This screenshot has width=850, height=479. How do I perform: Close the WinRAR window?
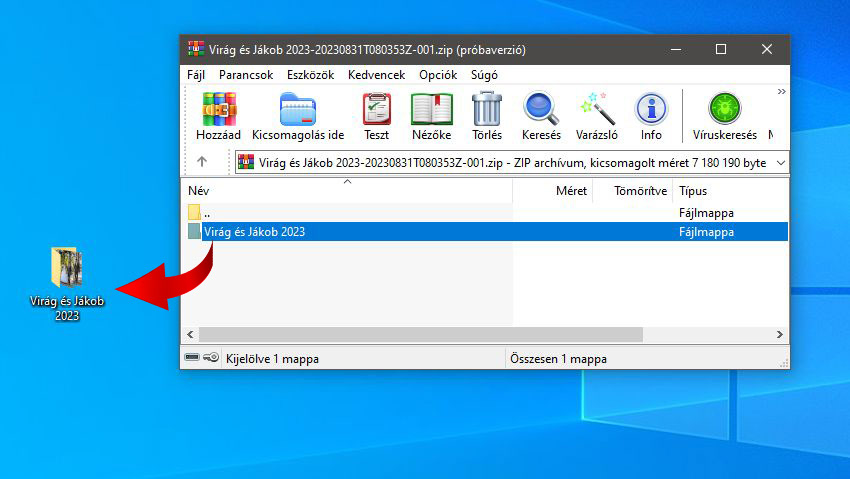(767, 49)
